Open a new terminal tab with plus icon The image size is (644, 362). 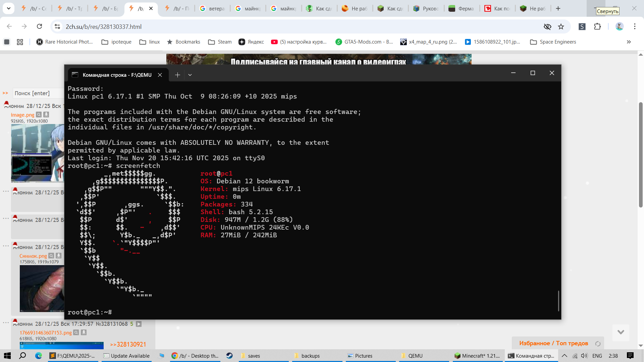coord(177,75)
